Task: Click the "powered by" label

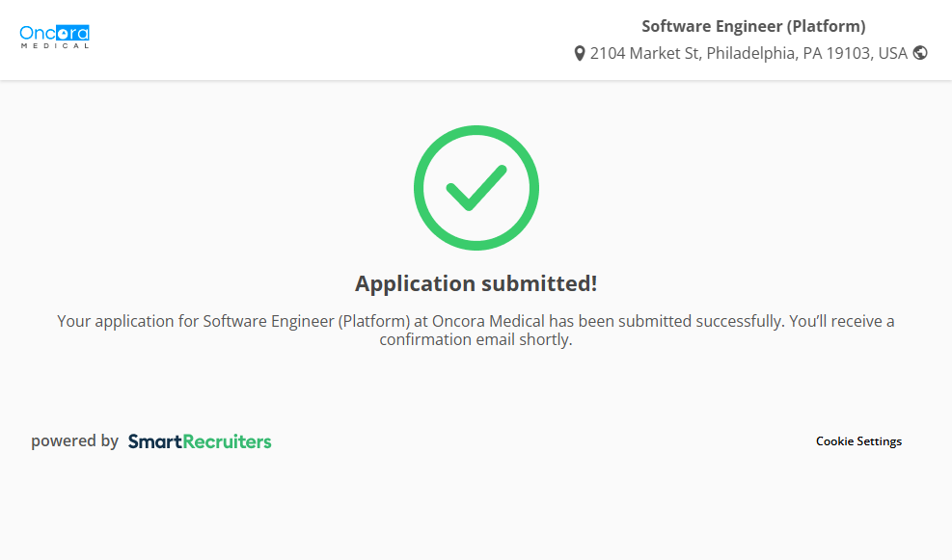Action: pyautogui.click(x=74, y=441)
